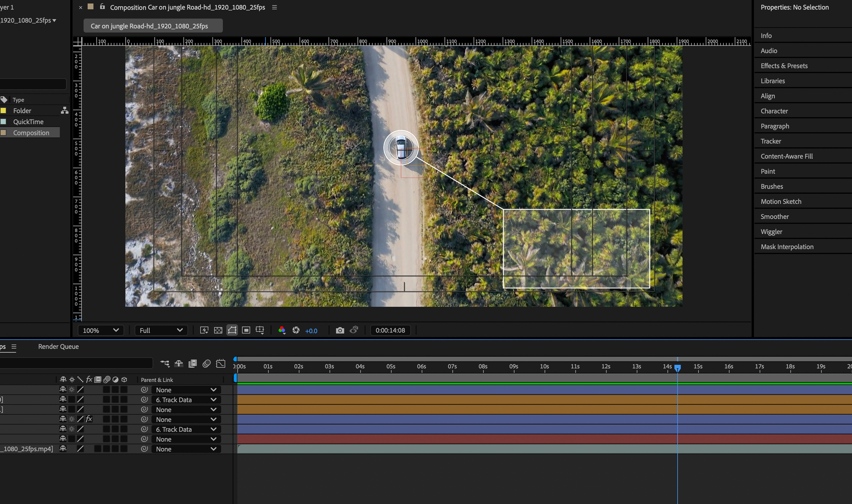This screenshot has height=504, width=852.
Task: Click Show Channel color management icon
Action: pyautogui.click(x=282, y=330)
